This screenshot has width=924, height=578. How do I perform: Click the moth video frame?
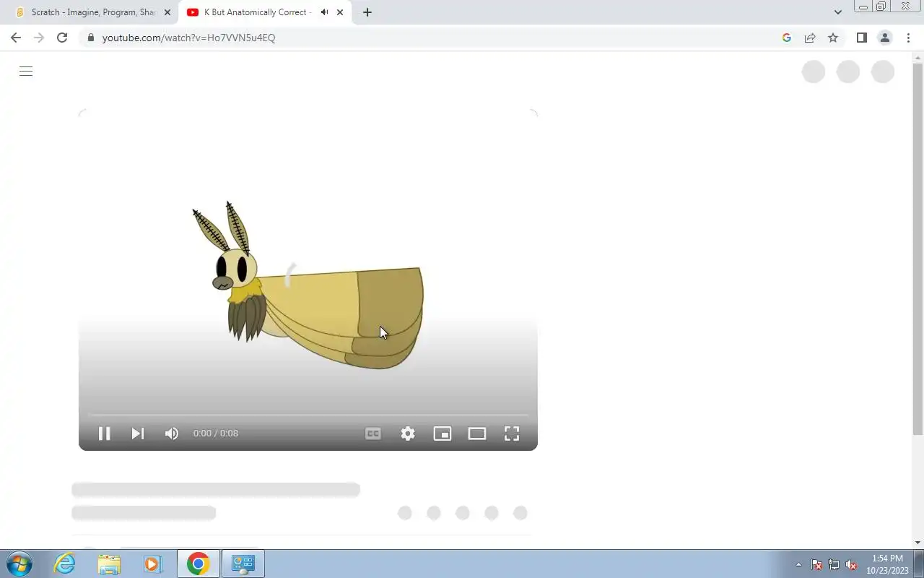[x=308, y=280]
